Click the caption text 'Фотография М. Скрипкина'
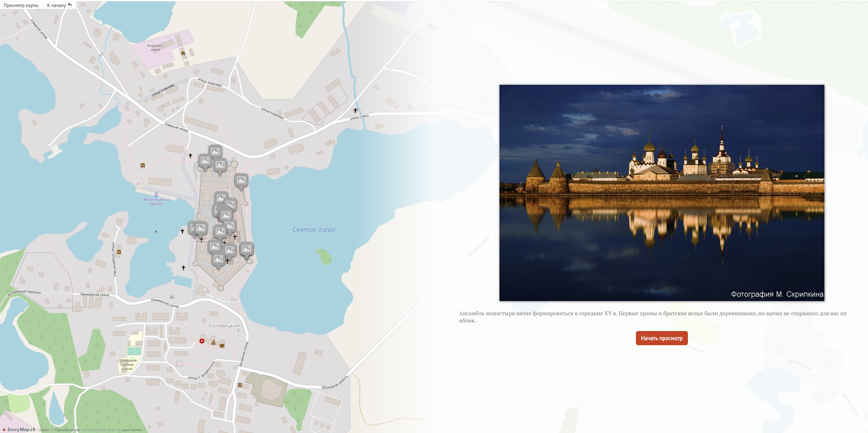 coord(777,294)
